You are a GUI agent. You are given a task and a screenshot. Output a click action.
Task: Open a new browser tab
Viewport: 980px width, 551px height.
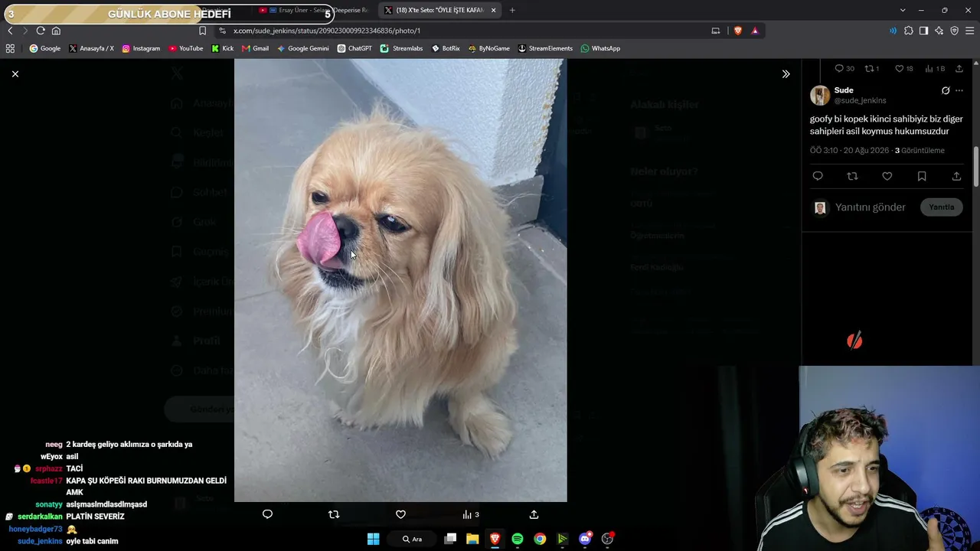click(x=512, y=10)
